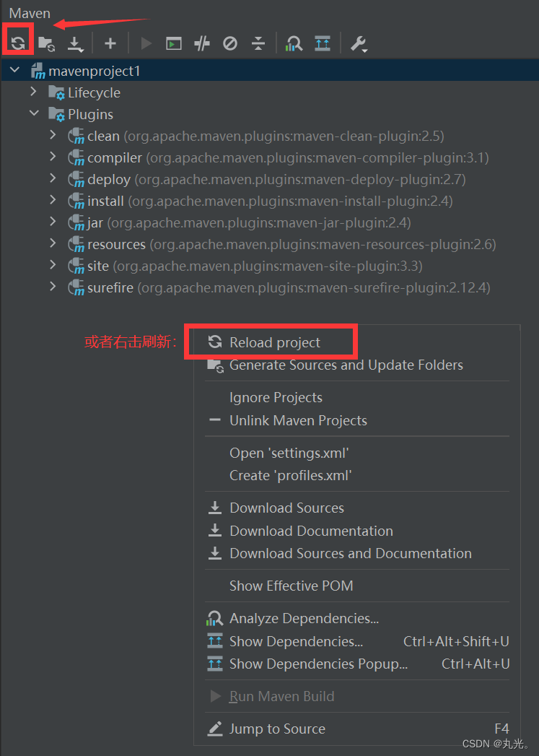
Task: Expand the deploy plugin node
Action: pos(53,178)
